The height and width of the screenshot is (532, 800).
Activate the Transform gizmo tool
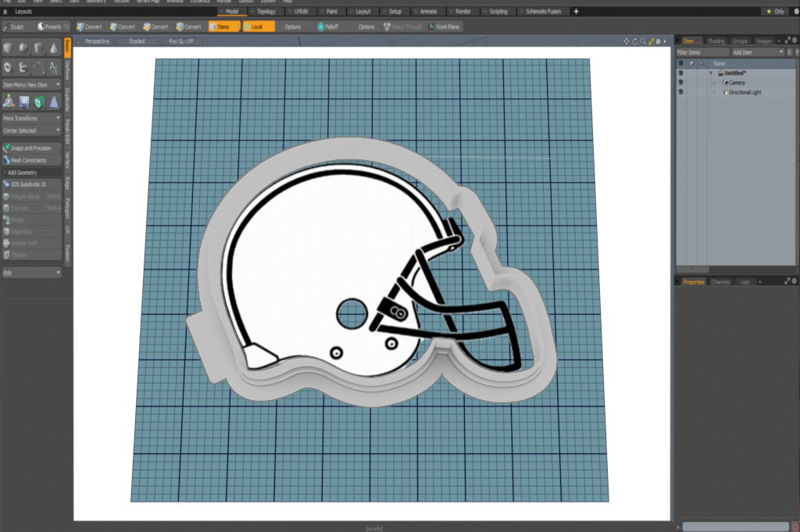(9, 102)
